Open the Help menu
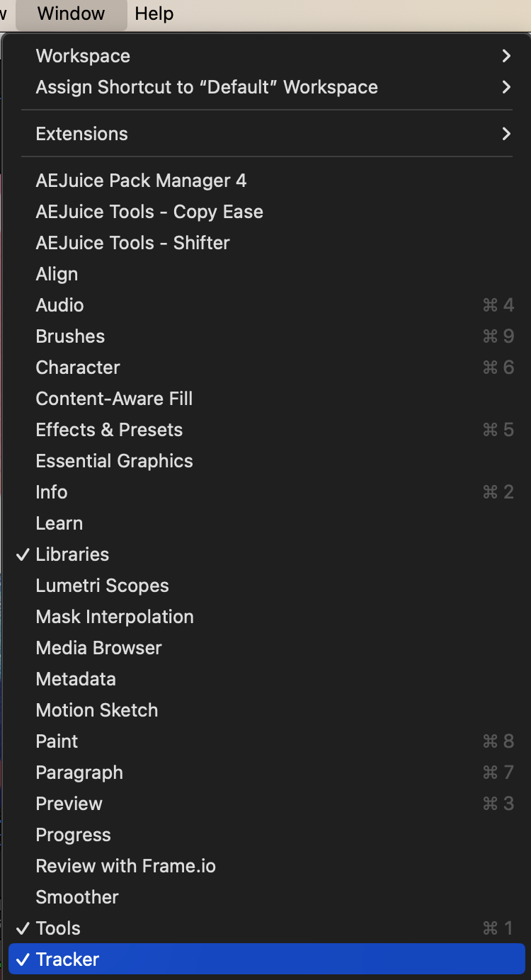 point(154,13)
